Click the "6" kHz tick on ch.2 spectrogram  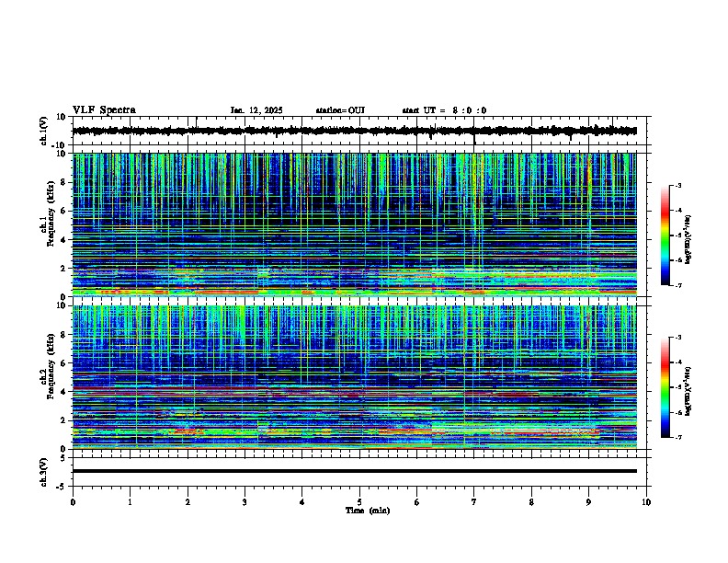63,363
